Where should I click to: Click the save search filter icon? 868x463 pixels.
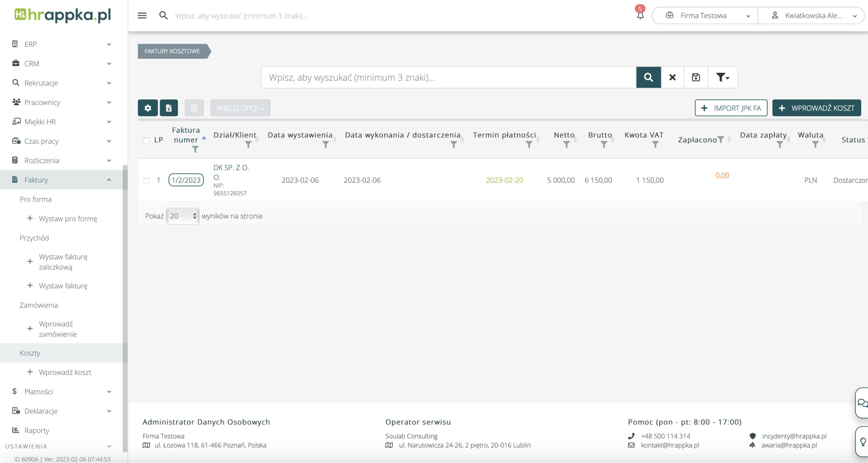pyautogui.click(x=696, y=78)
